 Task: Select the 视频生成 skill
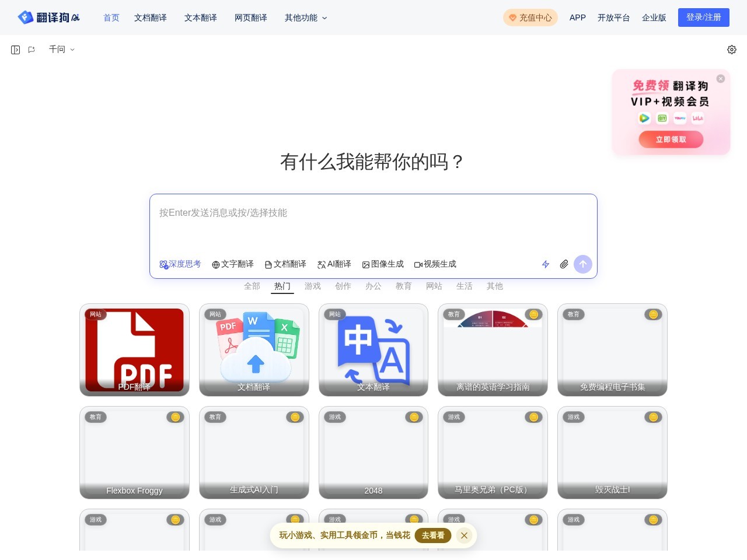pos(435,264)
